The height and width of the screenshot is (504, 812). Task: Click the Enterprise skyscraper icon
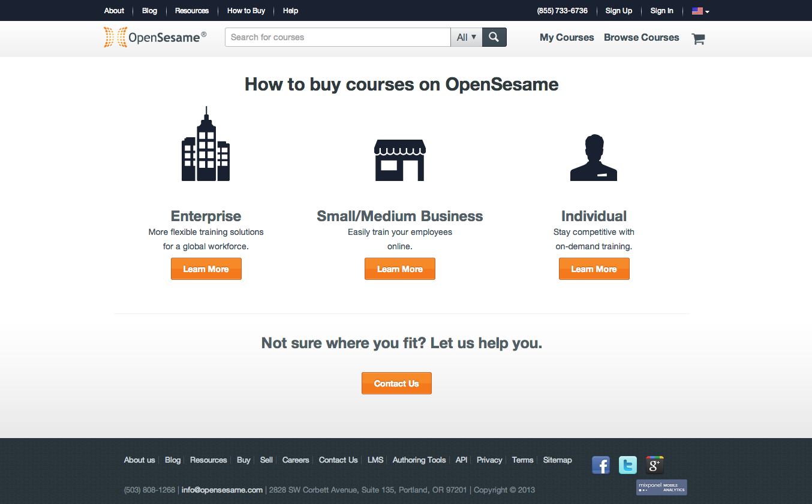(206, 144)
